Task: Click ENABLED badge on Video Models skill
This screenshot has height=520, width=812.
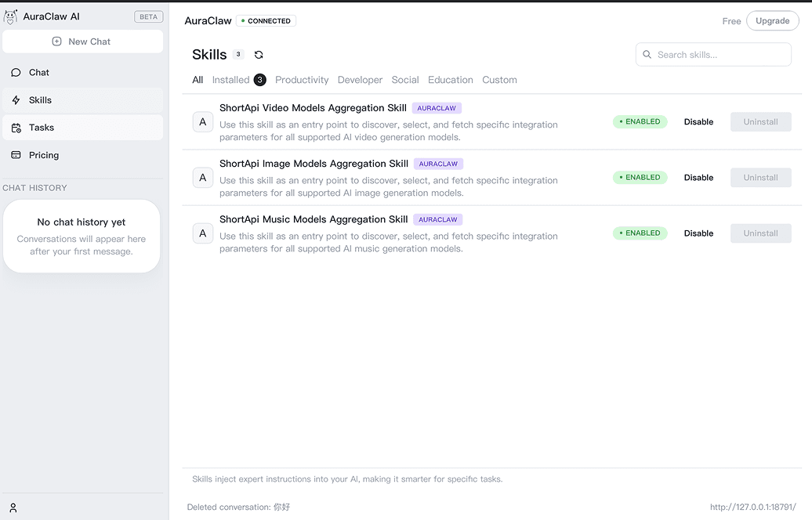Action: coord(640,121)
